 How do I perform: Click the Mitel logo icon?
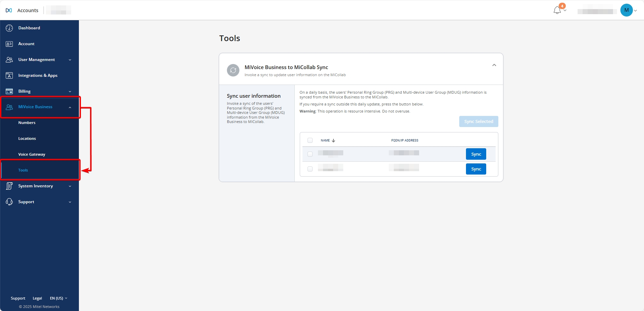pos(9,10)
